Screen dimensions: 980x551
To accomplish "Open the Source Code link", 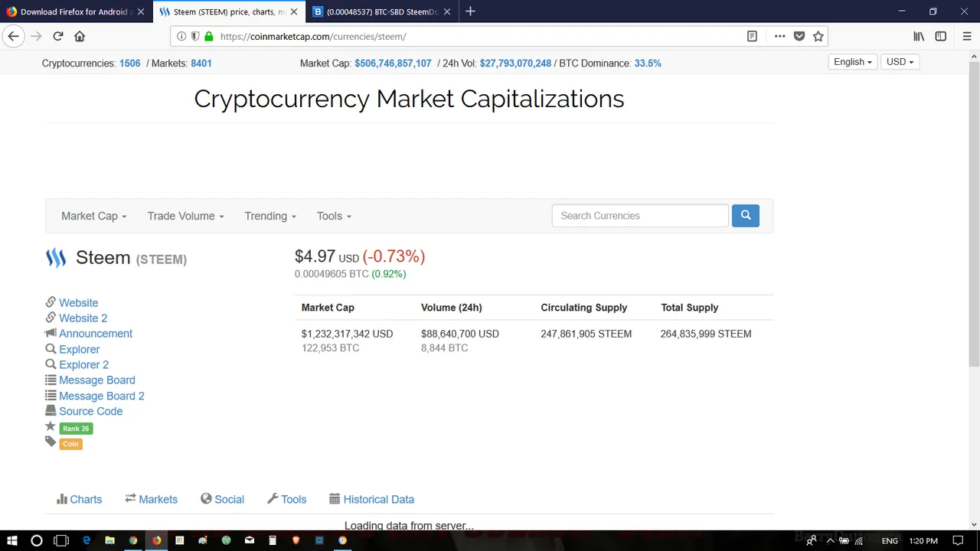I will click(90, 411).
